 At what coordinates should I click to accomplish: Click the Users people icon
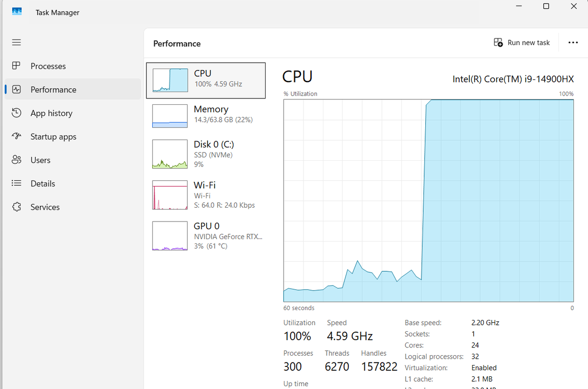[17, 160]
